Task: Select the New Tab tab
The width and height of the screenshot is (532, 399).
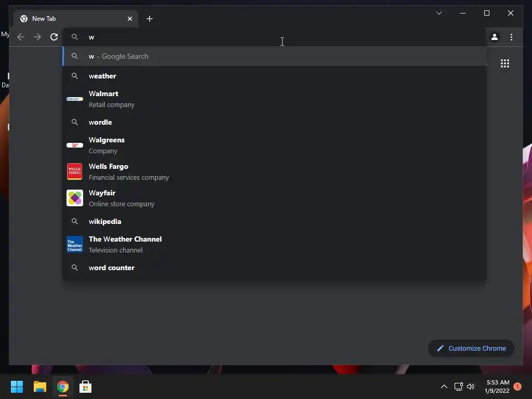Action: [76, 19]
